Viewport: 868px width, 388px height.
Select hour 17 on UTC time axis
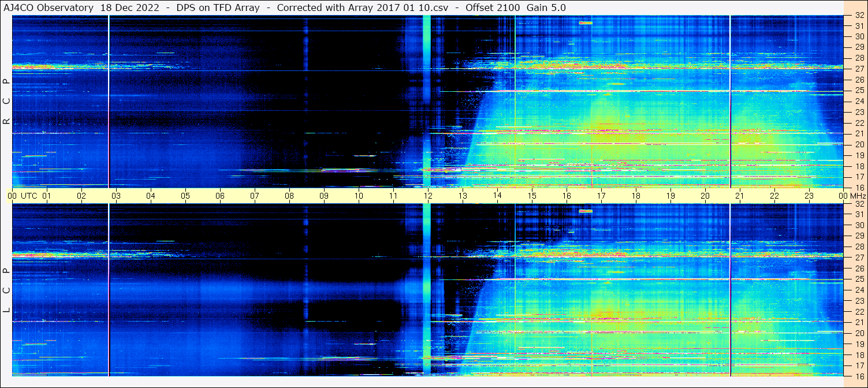pos(601,196)
